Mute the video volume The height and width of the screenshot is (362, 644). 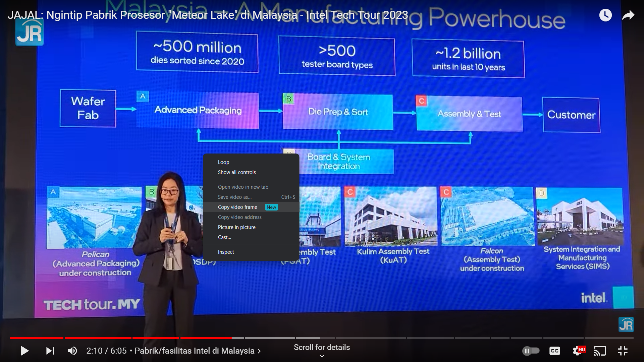[x=72, y=351]
